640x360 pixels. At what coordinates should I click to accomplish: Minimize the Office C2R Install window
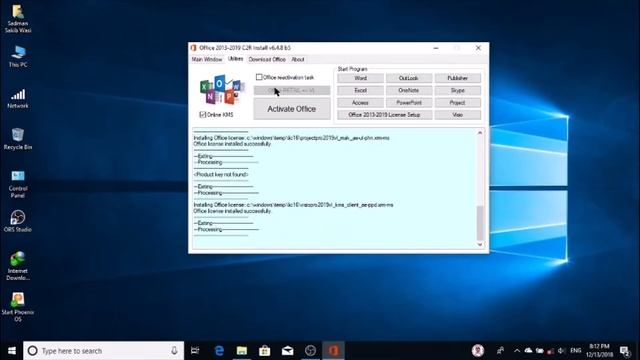[x=436, y=48]
